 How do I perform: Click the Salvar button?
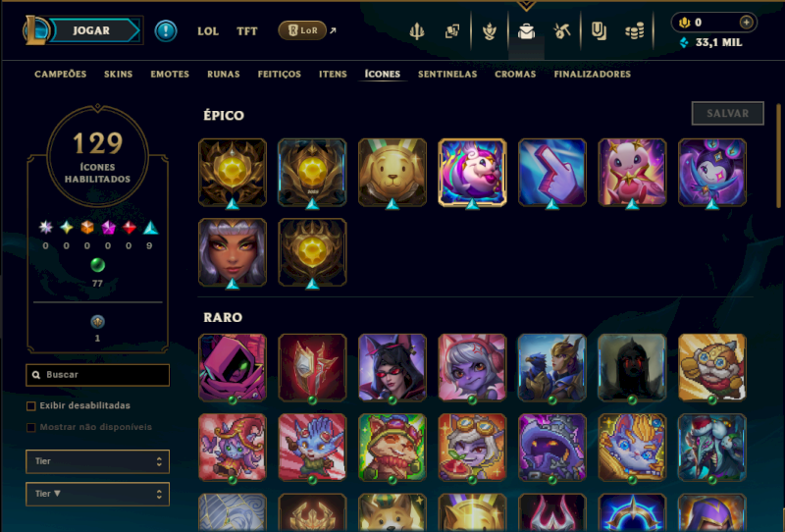click(727, 113)
